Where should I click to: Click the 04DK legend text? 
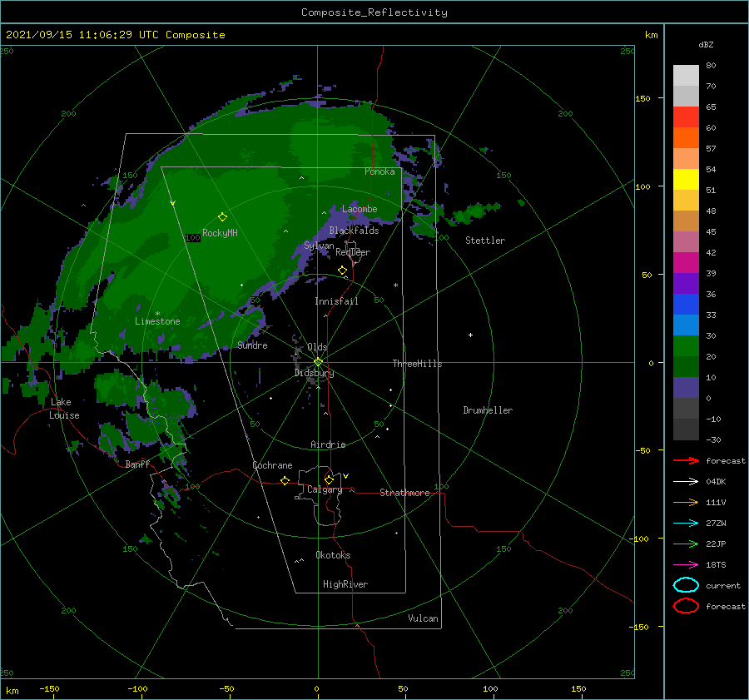[716, 482]
